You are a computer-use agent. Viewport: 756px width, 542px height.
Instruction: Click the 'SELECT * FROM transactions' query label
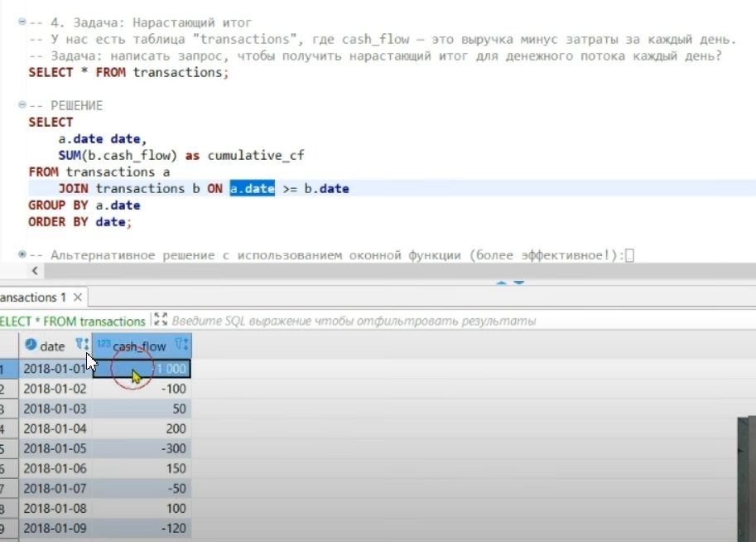72,321
